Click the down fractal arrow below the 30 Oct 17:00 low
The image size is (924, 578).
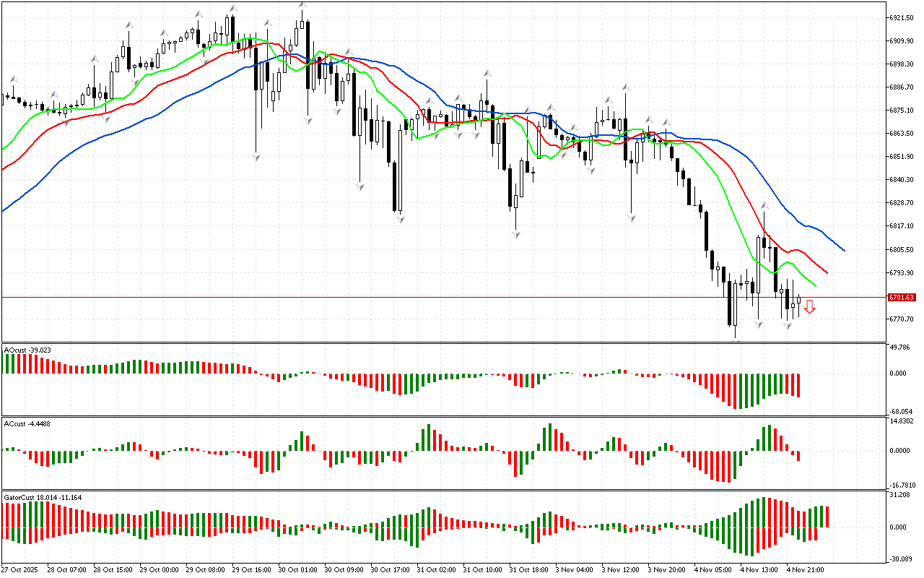click(x=399, y=217)
